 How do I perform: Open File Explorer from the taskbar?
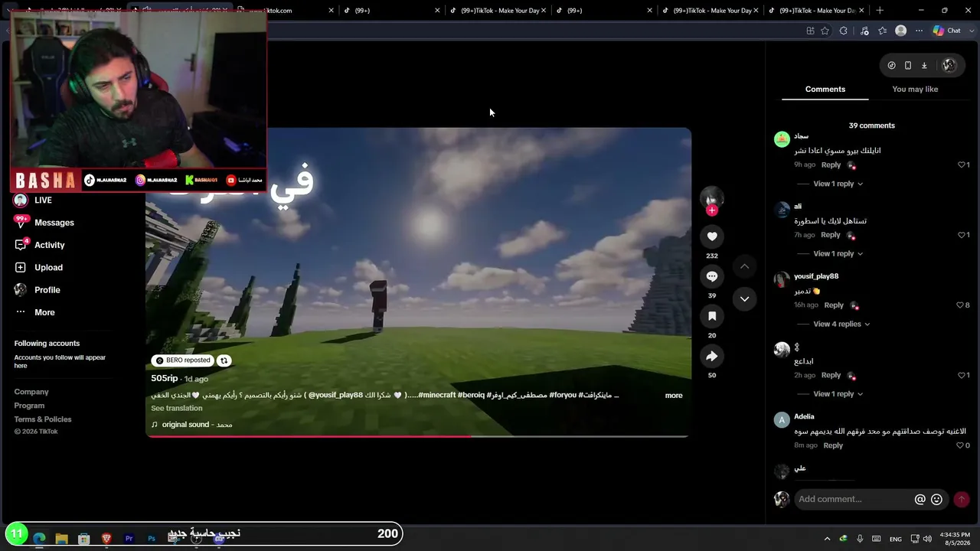(61, 539)
